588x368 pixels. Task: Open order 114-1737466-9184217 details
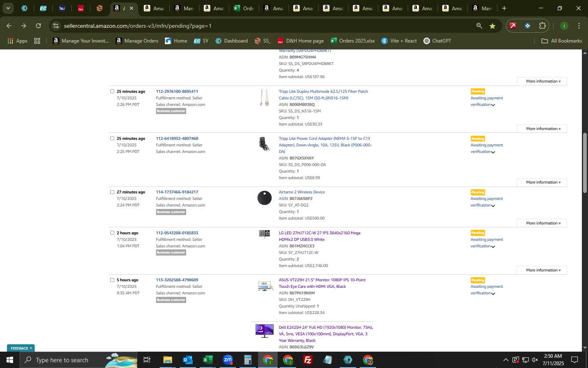[177, 192]
